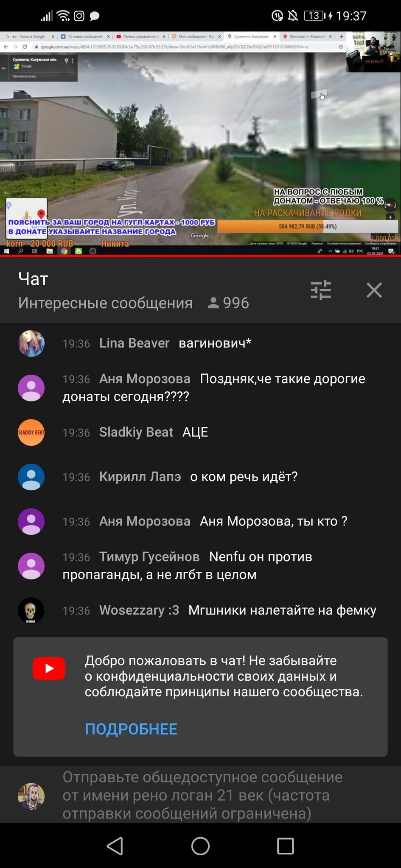Image resolution: width=401 pixels, height=868 pixels.
Task: Tap the 996 viewers count
Action: click(228, 303)
